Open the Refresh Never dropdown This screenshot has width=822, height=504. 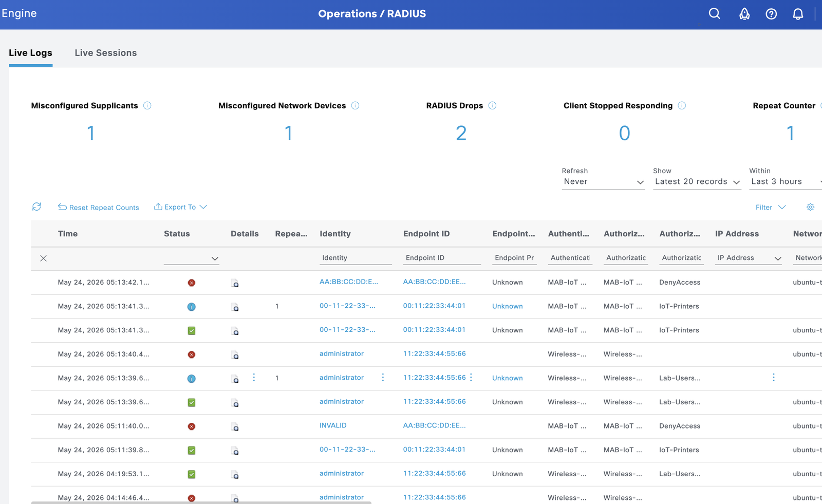[603, 182]
